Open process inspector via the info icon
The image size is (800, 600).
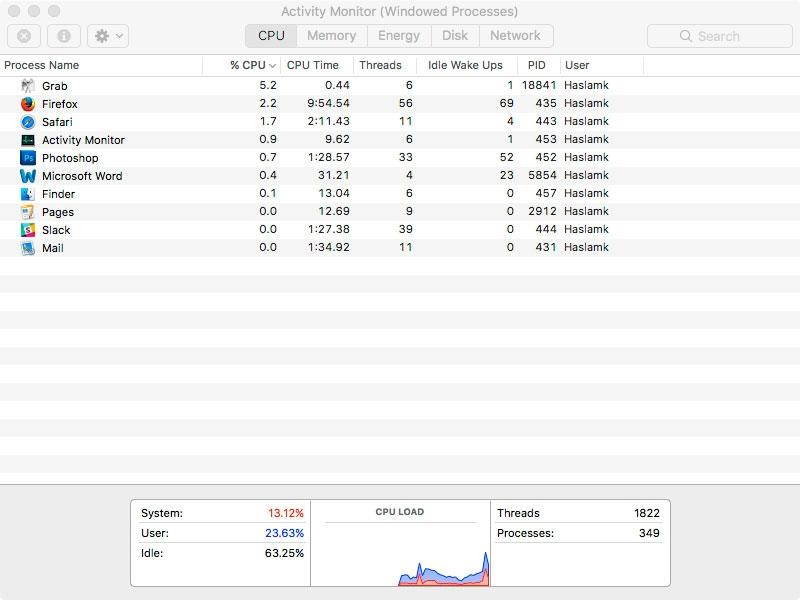click(62, 36)
